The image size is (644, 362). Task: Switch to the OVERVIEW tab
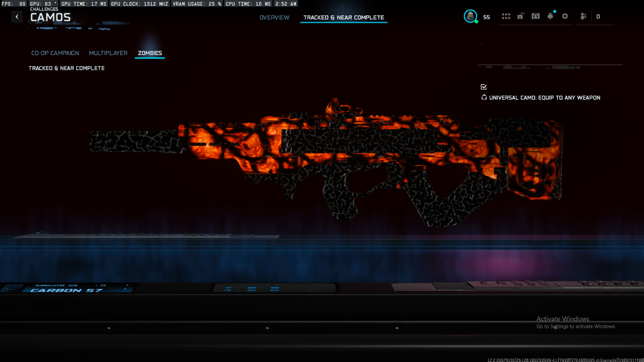pyautogui.click(x=275, y=17)
